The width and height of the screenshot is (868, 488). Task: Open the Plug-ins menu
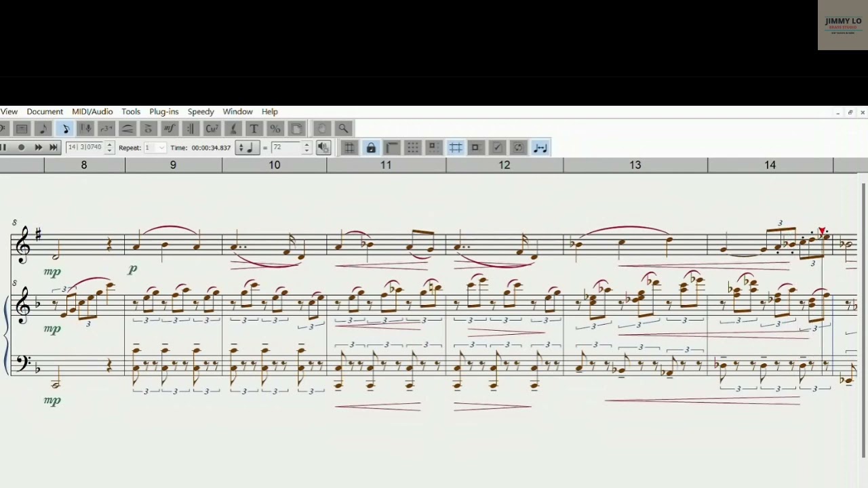coord(164,112)
